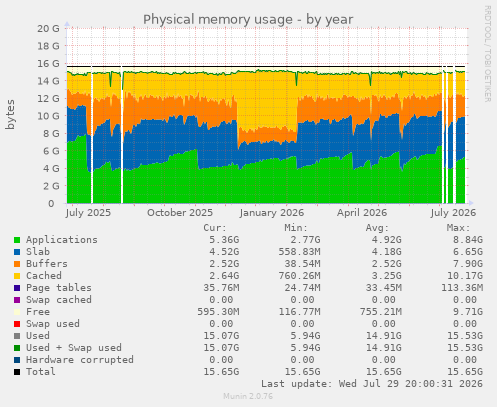Viewport: 497px width, 407px height.
Task: Click the grey Used legend swatch
Action: [x=17, y=336]
